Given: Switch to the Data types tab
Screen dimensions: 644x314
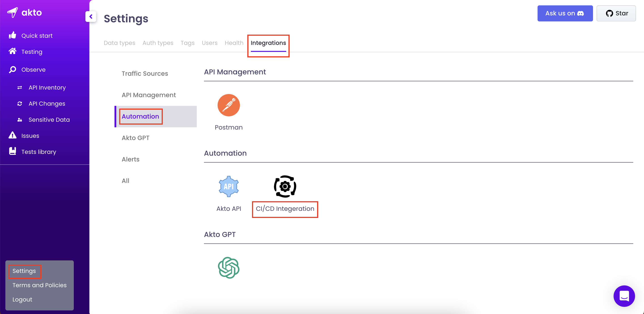Looking at the screenshot, I should tap(119, 43).
